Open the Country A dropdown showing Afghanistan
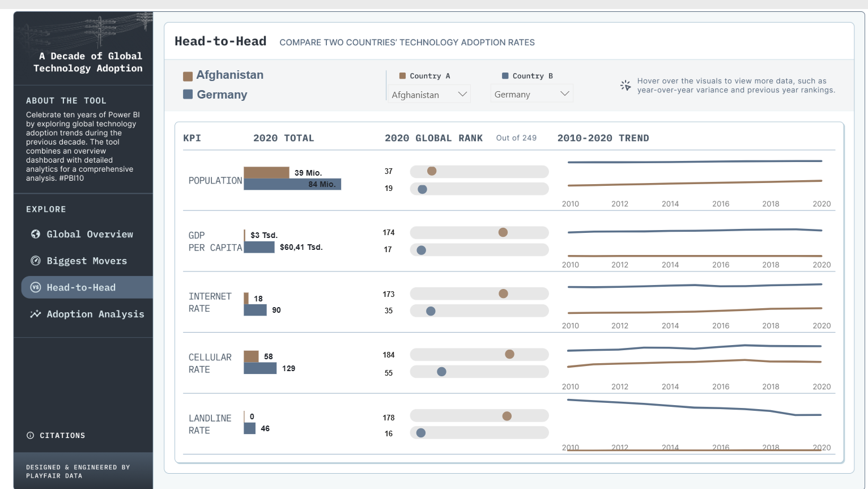 428,94
